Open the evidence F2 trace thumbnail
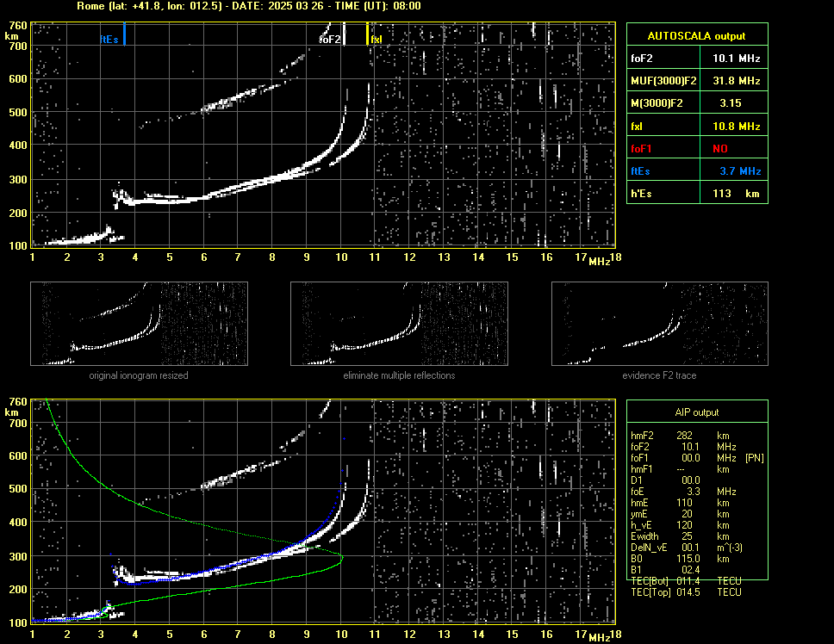Image resolution: width=834 pixels, height=644 pixels. [660, 324]
